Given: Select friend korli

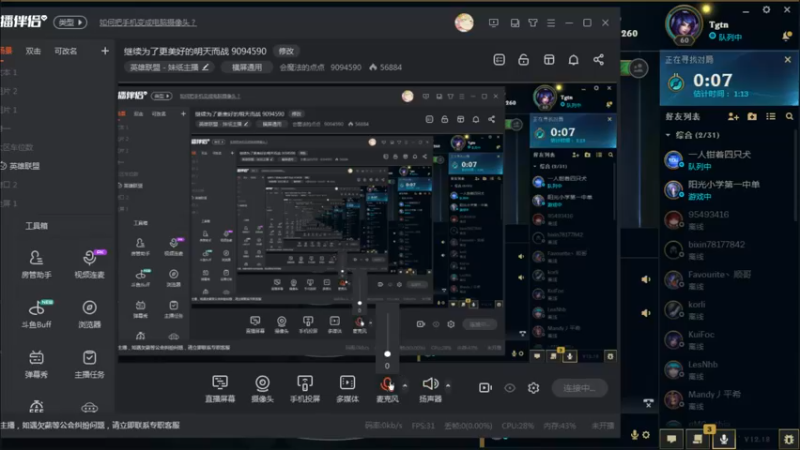Looking at the screenshot, I should coord(727,310).
